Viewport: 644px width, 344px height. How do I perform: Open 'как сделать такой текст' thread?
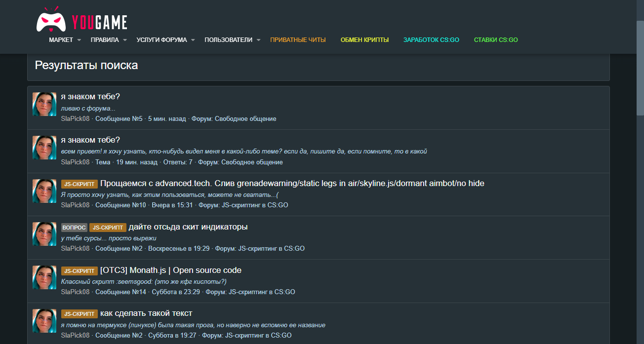146,313
